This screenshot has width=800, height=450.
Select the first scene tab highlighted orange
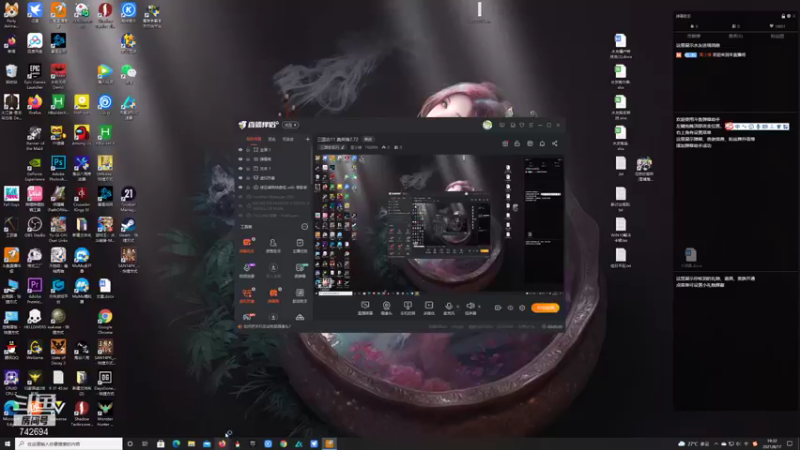pyautogui.click(x=254, y=139)
